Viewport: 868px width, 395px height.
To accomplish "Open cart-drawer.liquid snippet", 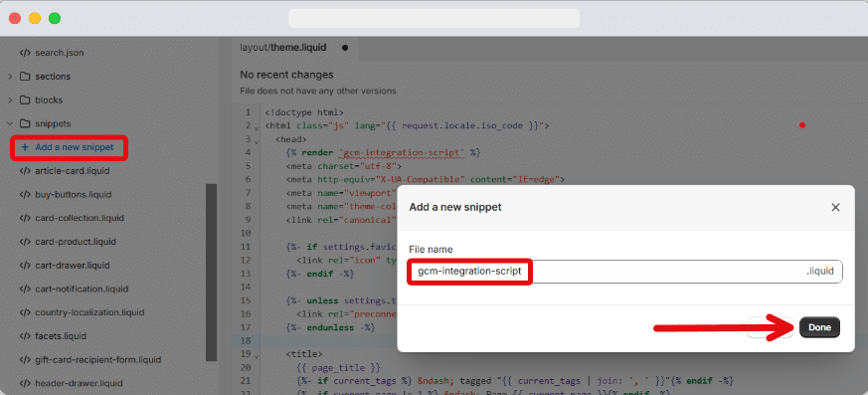I will (72, 266).
